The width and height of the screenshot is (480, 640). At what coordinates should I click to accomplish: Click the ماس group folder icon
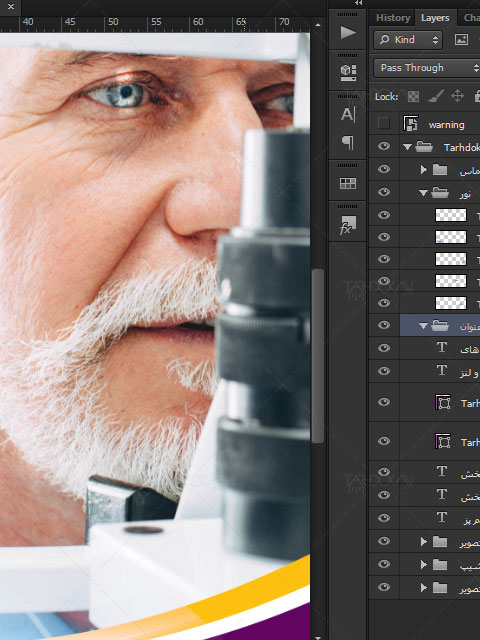point(440,169)
